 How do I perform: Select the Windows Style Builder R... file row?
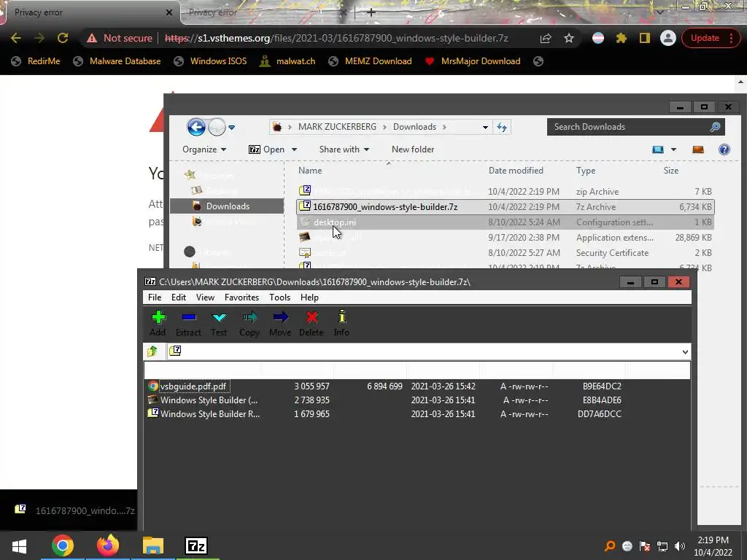pyautogui.click(x=384, y=414)
